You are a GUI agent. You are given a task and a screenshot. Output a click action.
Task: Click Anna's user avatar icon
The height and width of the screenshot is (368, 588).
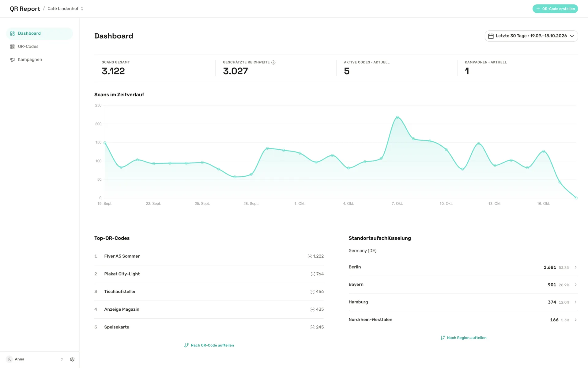tap(9, 359)
